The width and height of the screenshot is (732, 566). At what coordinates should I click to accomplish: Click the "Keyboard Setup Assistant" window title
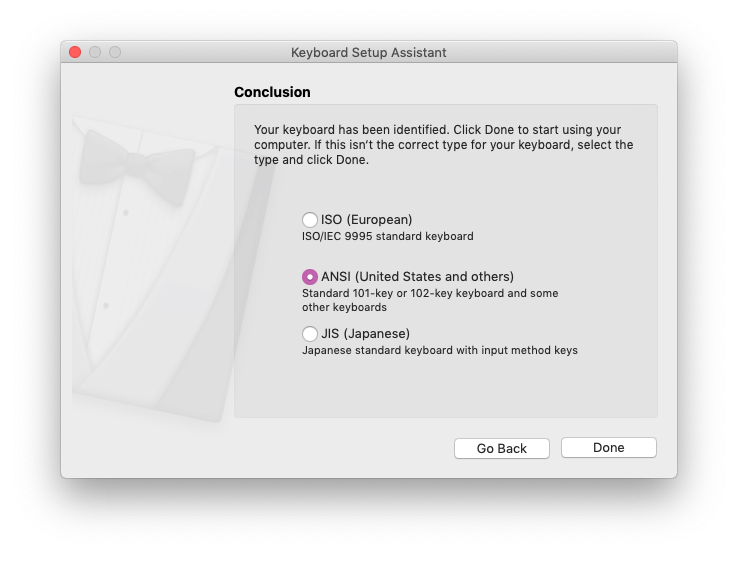[368, 52]
